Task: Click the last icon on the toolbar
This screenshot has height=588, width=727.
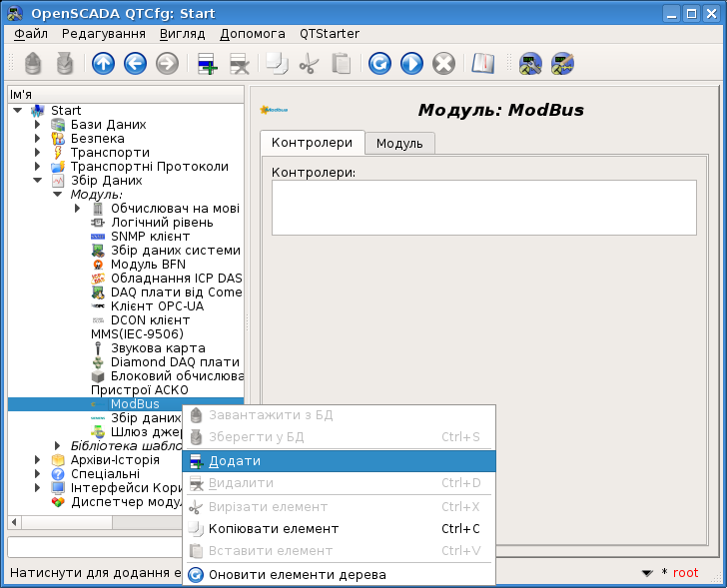Action: [563, 64]
